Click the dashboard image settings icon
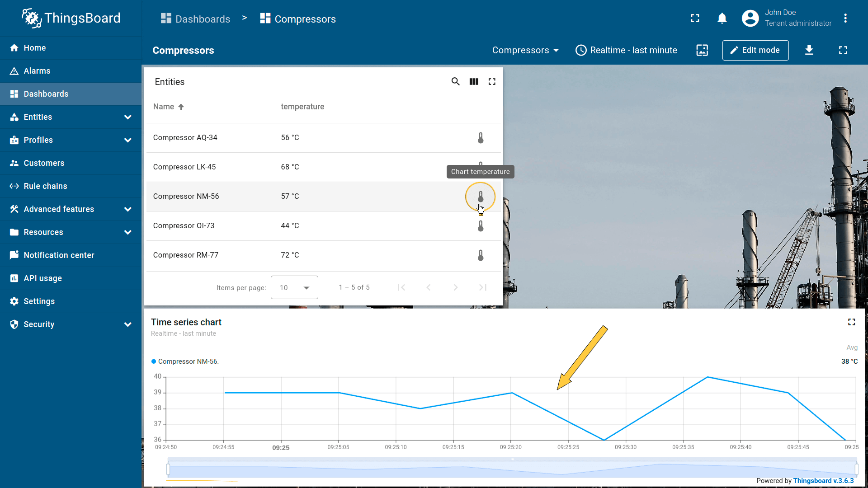Viewport: 868px width, 488px height. pos(702,50)
